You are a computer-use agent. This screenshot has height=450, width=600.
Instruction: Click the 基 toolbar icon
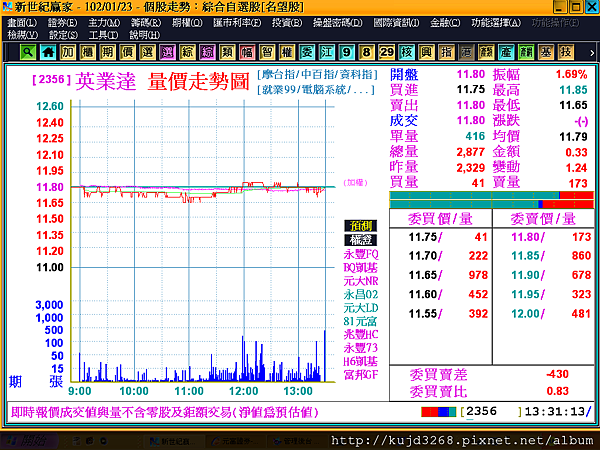[x=545, y=52]
